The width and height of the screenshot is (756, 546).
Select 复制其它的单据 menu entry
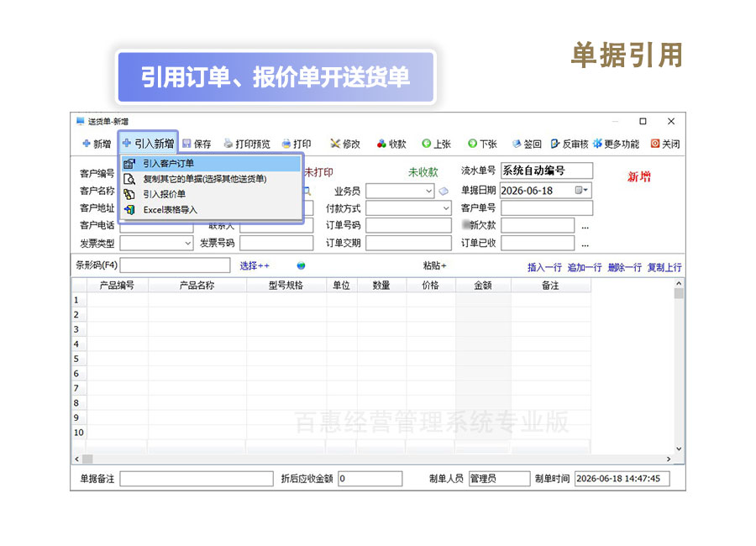[211, 179]
